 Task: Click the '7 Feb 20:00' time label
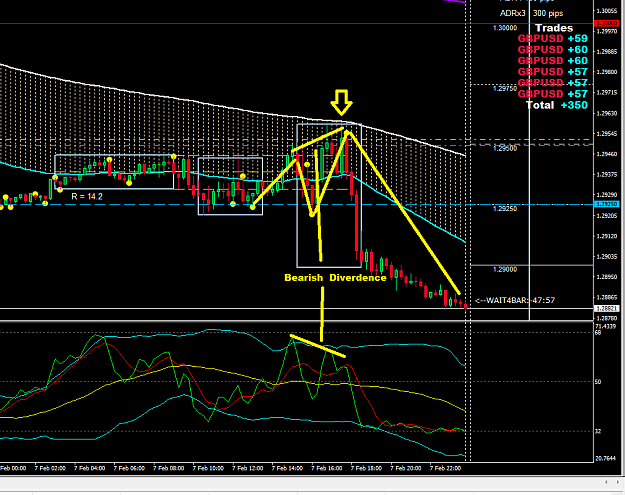point(406,468)
